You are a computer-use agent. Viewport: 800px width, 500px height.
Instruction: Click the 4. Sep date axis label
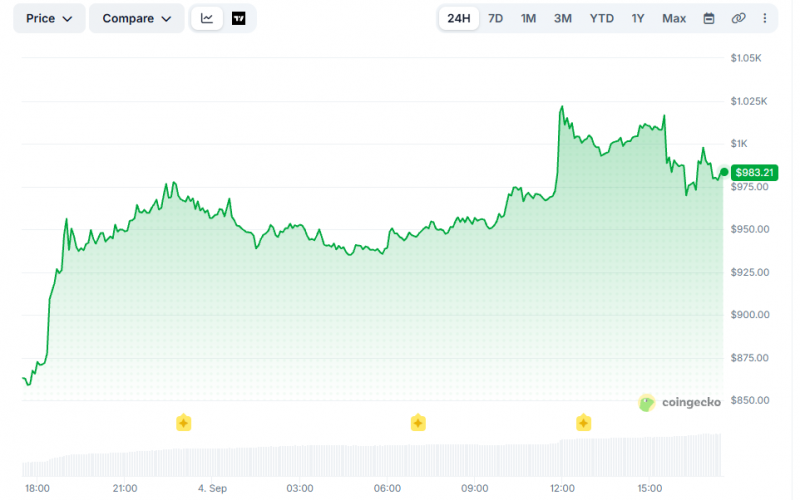212,488
